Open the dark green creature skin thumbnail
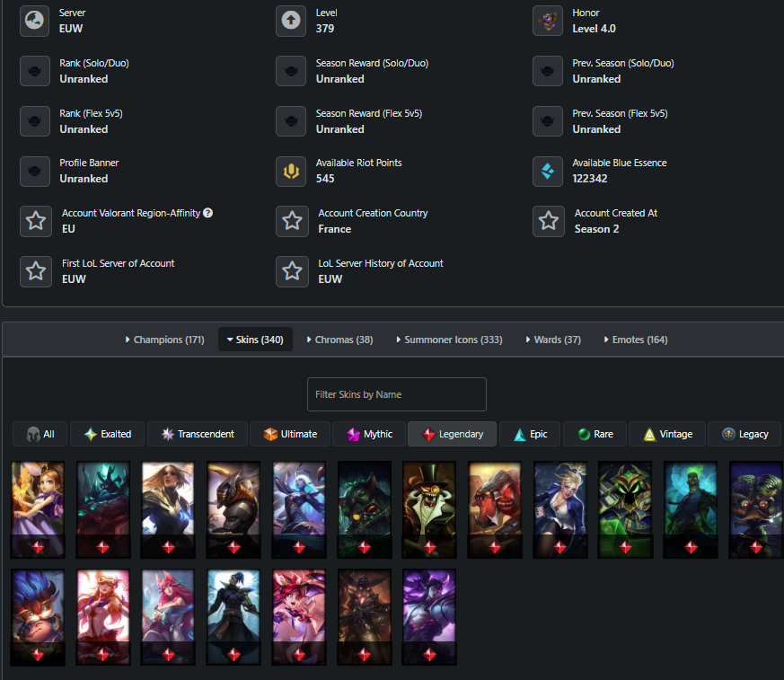Viewport: 784px width, 680px height. tap(365, 509)
